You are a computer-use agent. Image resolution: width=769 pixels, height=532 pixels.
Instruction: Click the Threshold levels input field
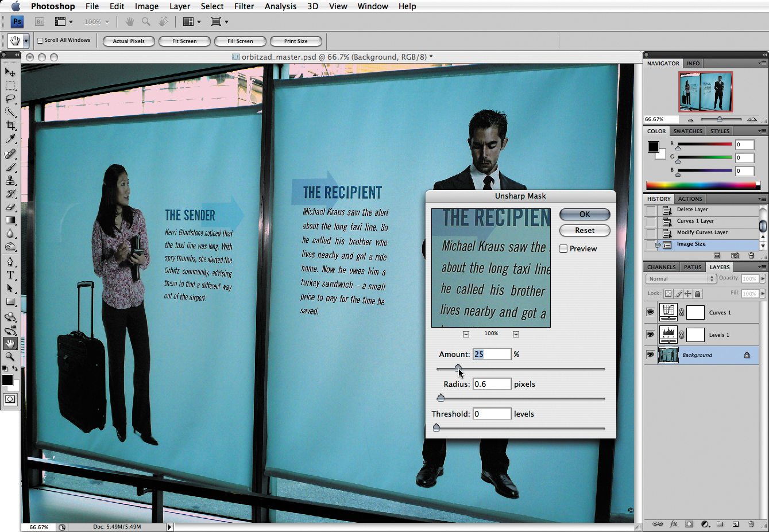pos(492,414)
